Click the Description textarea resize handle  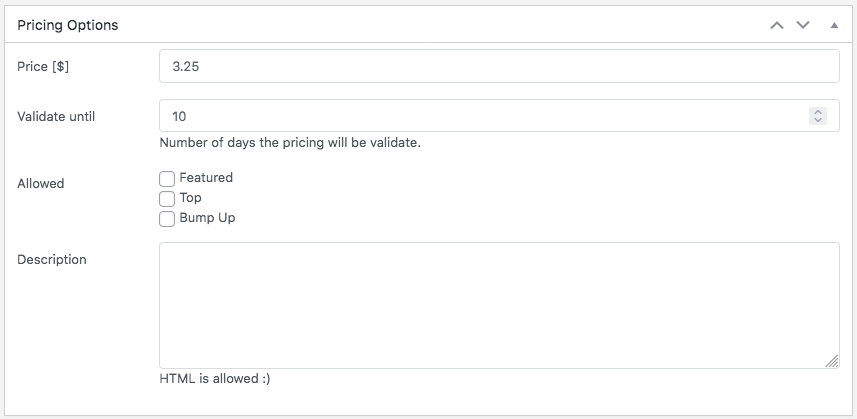[x=832, y=361]
